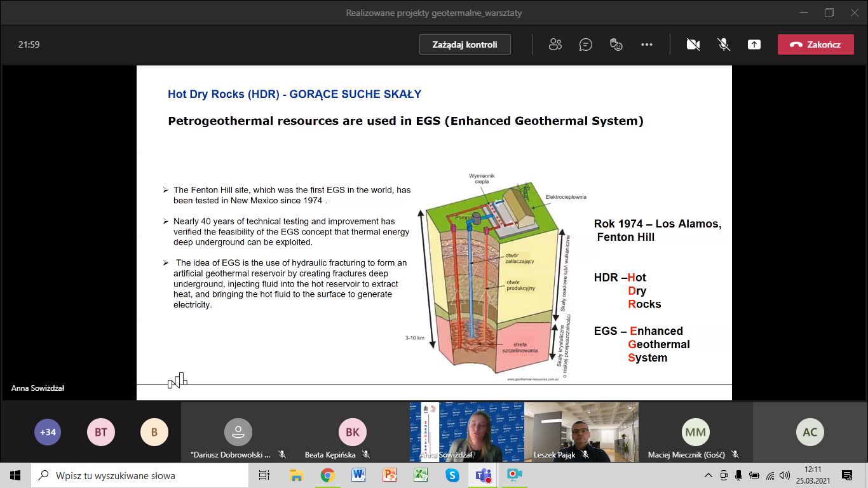The width and height of the screenshot is (868, 488).
Task: Select Dariusz Dobrowolski participant tile
Action: coord(238,432)
